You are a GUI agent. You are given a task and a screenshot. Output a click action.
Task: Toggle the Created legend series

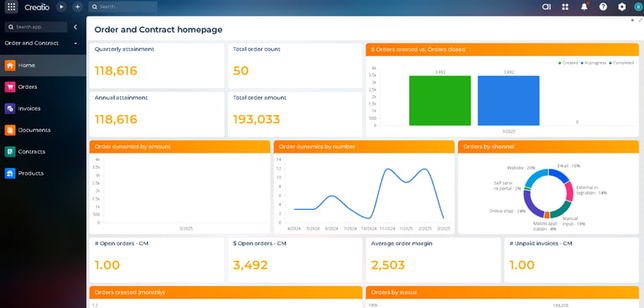tap(568, 63)
